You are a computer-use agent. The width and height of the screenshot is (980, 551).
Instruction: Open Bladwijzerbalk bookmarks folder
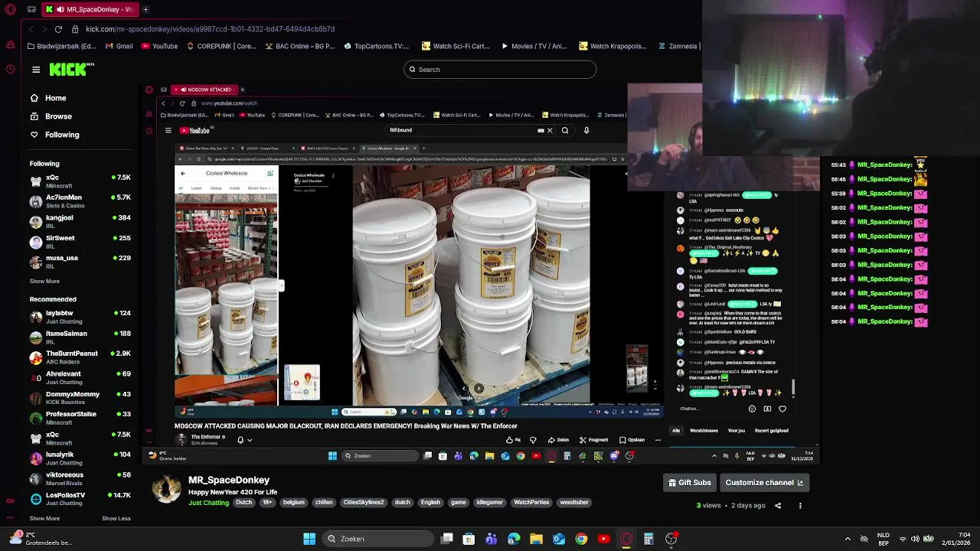[63, 46]
